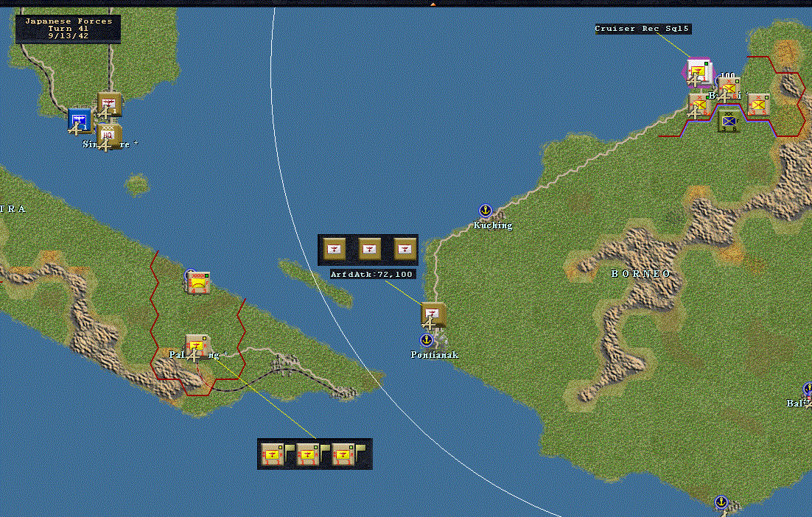Open the Japanese Forces Turn 41 info box
Screen dimensions: 812x517
coord(69,29)
